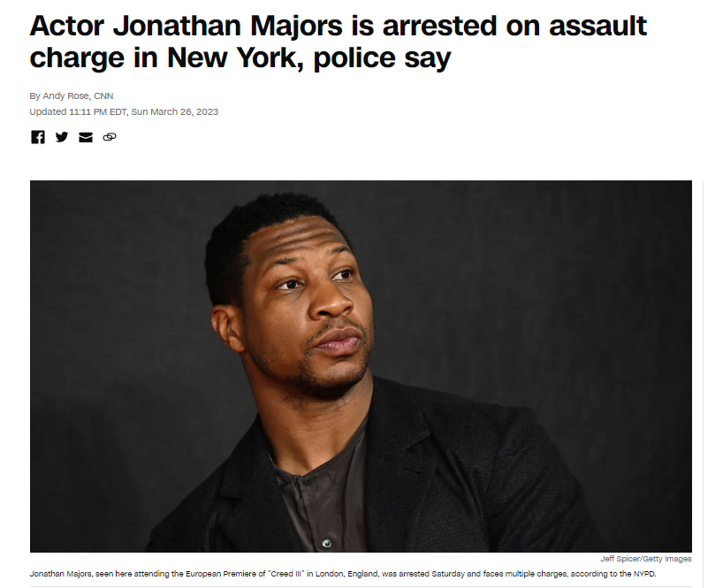The height and width of the screenshot is (588, 723).
Task: Share the article via email icon
Action: coord(86,137)
